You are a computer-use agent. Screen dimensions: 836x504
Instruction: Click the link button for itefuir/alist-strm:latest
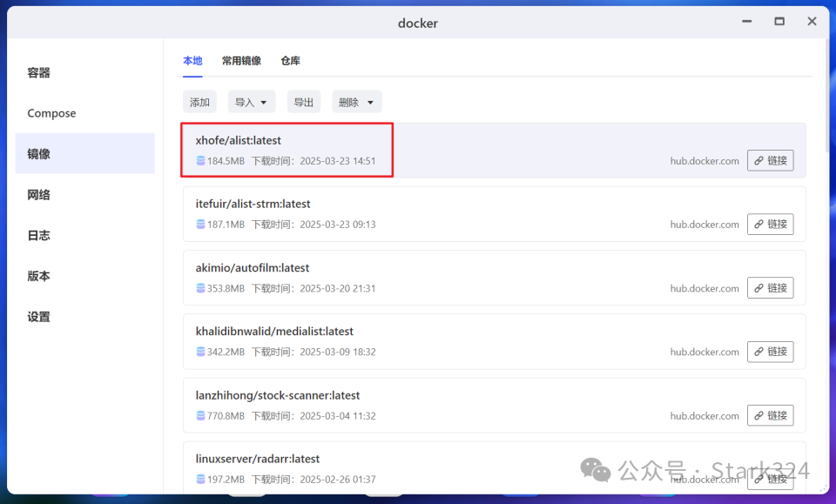(770, 225)
